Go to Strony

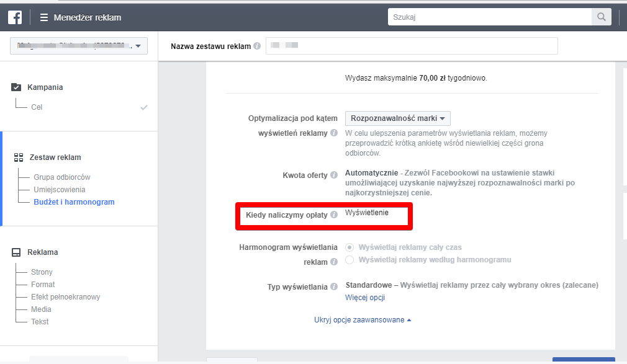[42, 272]
